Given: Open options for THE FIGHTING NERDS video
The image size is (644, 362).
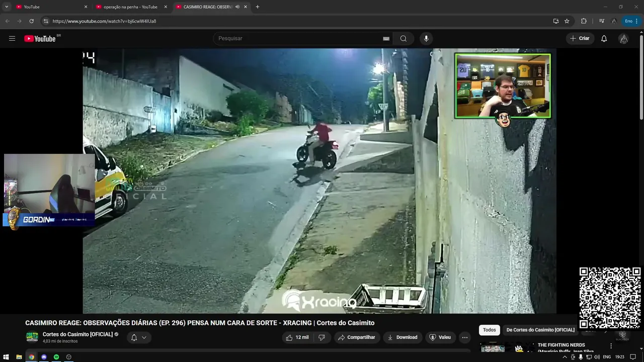Looking at the screenshot, I should tap(611, 346).
